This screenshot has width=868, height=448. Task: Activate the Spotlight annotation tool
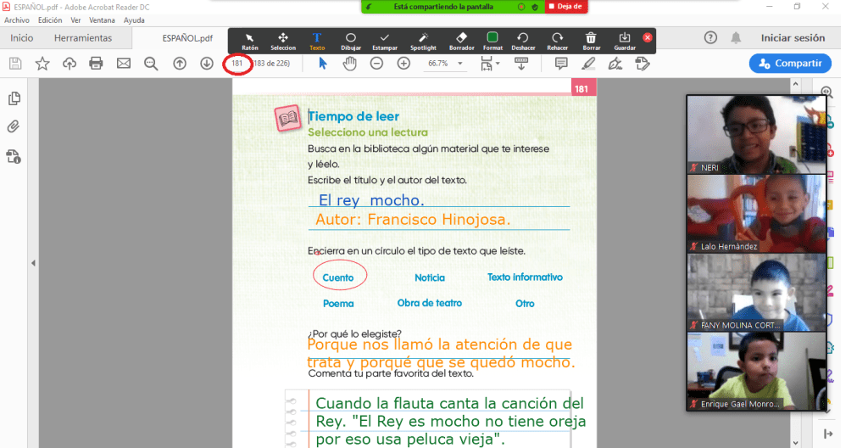click(x=423, y=41)
